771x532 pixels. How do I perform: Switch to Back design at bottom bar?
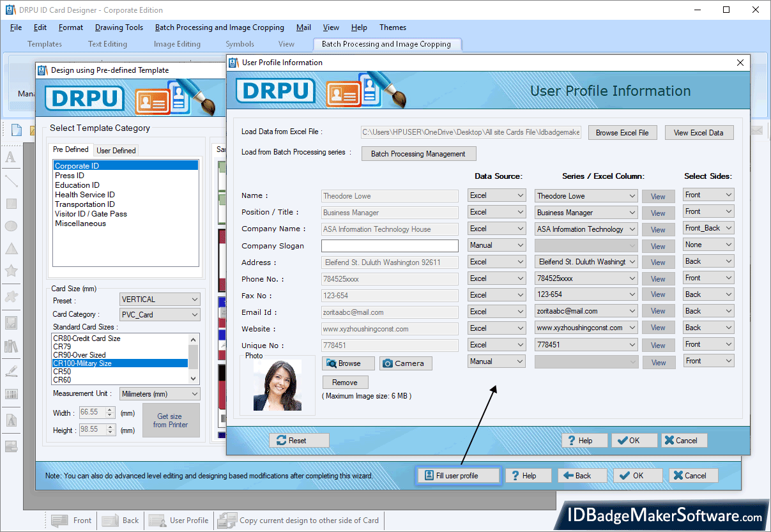120,520
